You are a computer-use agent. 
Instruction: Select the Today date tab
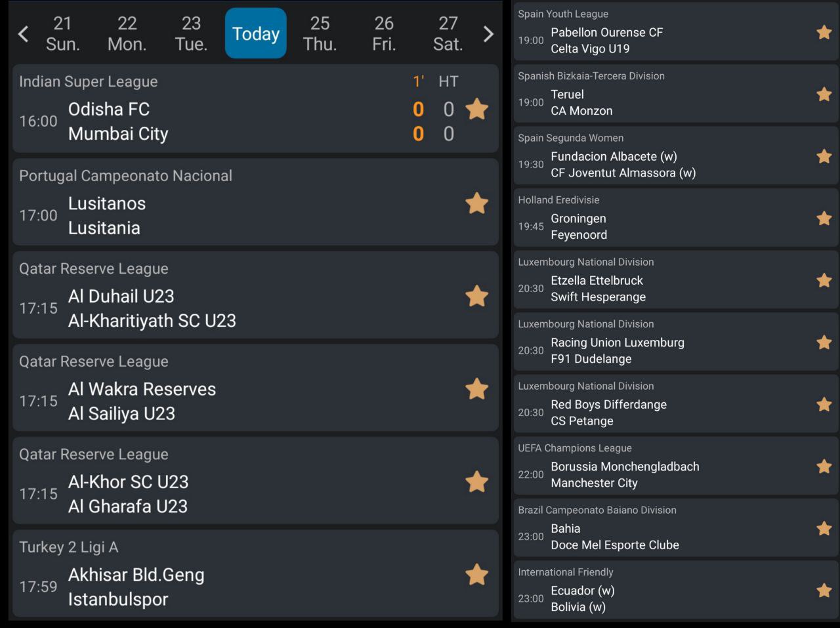256,33
